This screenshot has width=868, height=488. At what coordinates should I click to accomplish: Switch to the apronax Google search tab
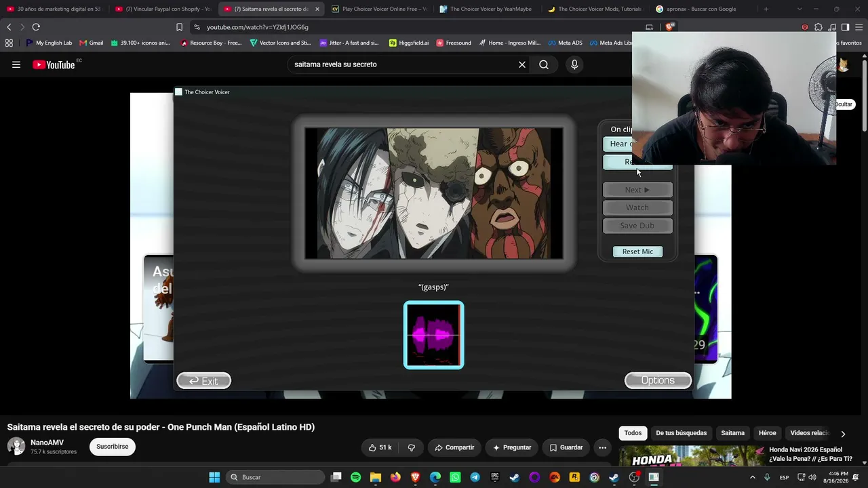(x=703, y=9)
